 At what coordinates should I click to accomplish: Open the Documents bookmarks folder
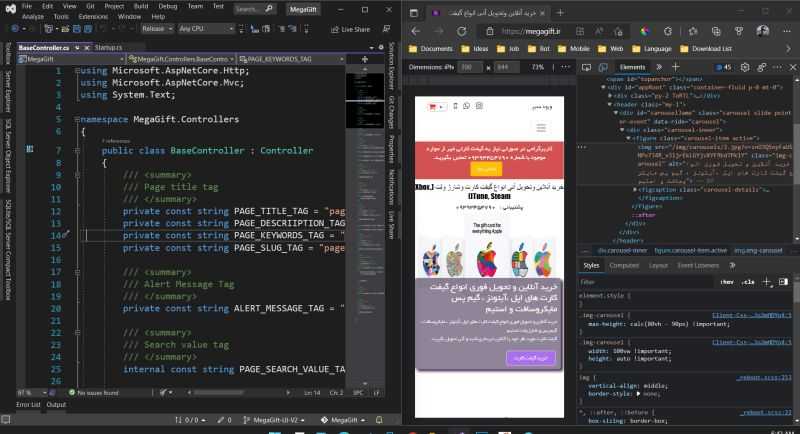(430, 48)
